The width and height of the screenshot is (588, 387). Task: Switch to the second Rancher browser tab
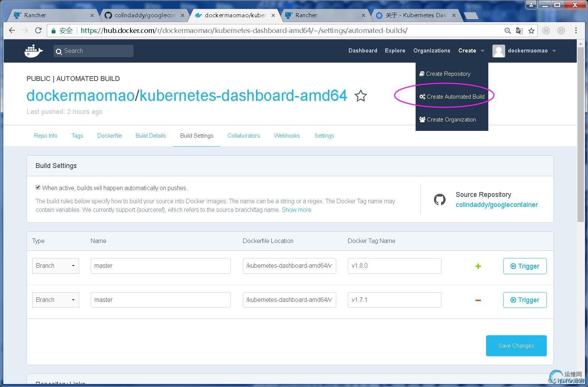324,15
